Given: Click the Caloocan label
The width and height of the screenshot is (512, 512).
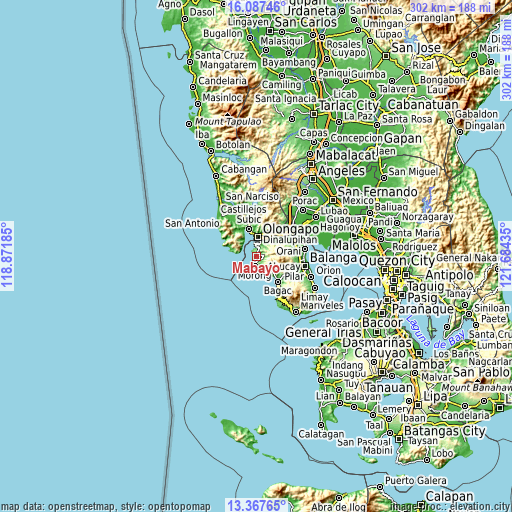Looking at the screenshot, I should pyautogui.click(x=352, y=281).
